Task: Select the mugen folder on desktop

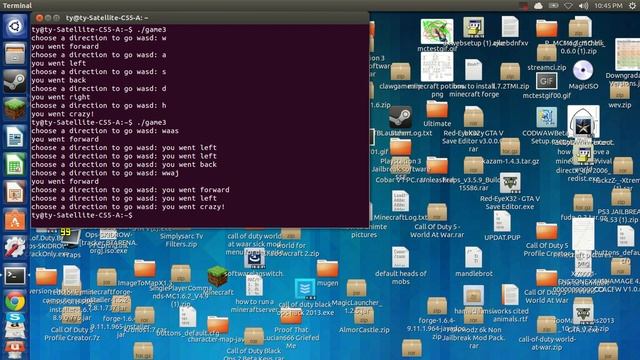Action: [x=327, y=269]
